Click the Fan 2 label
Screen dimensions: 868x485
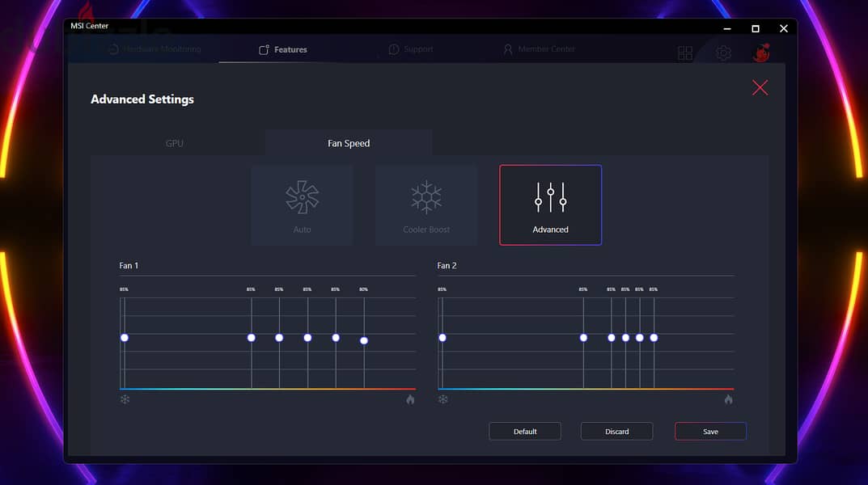pyautogui.click(x=447, y=265)
